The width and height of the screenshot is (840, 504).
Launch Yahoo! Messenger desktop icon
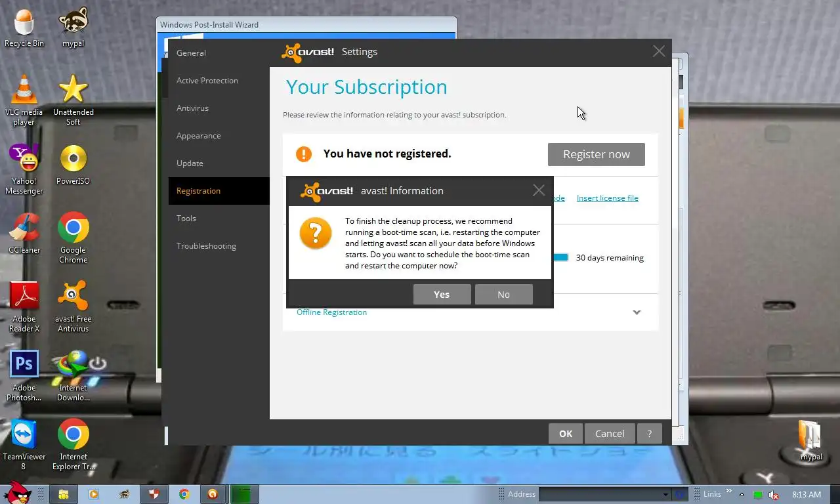(24, 169)
